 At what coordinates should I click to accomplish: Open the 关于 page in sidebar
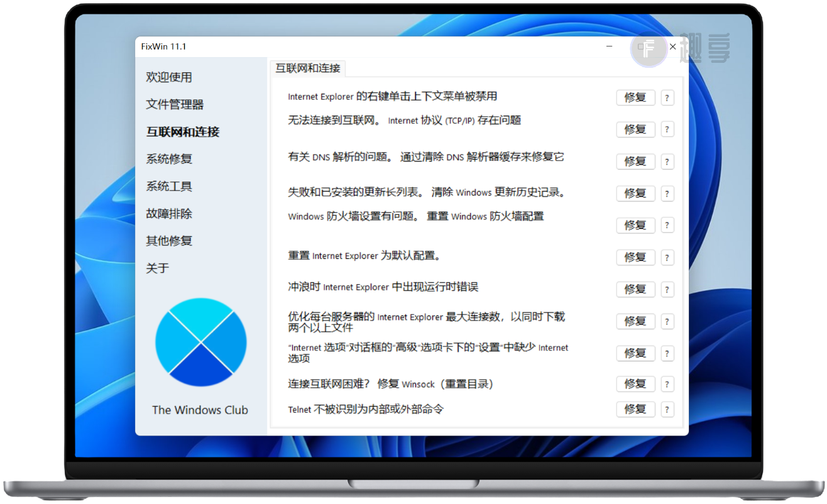click(x=158, y=268)
